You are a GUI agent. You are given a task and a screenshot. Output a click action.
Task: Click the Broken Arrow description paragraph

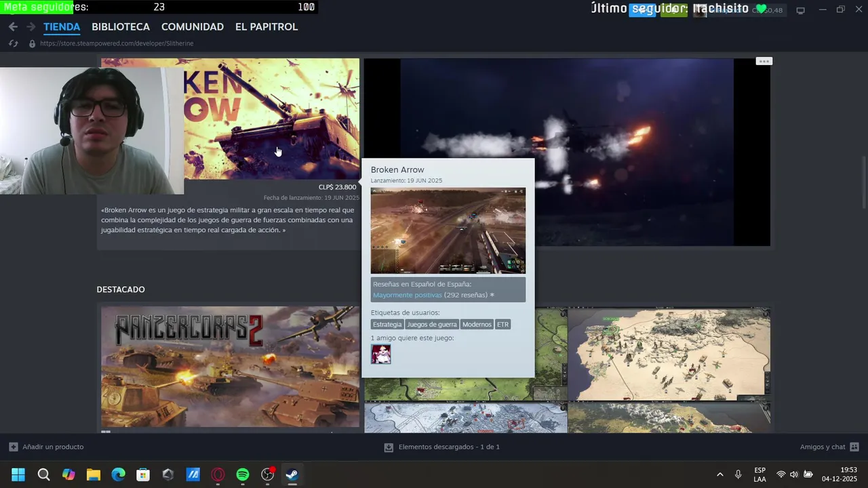[227, 220]
